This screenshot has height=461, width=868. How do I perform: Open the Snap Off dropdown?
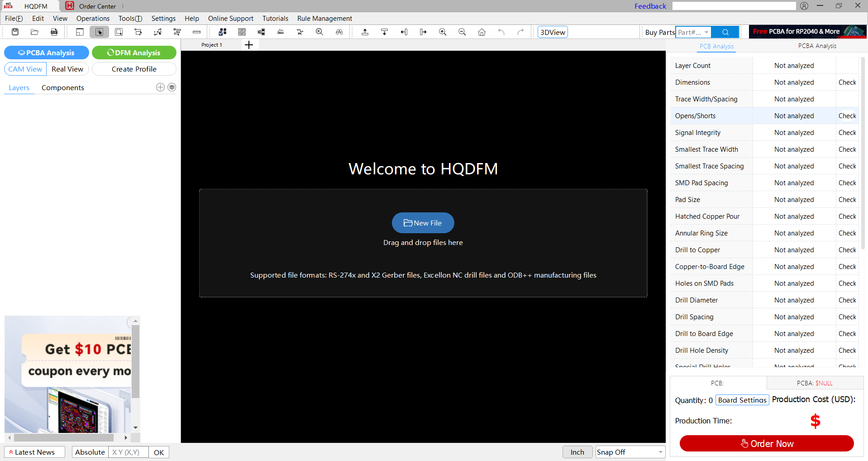click(x=630, y=452)
